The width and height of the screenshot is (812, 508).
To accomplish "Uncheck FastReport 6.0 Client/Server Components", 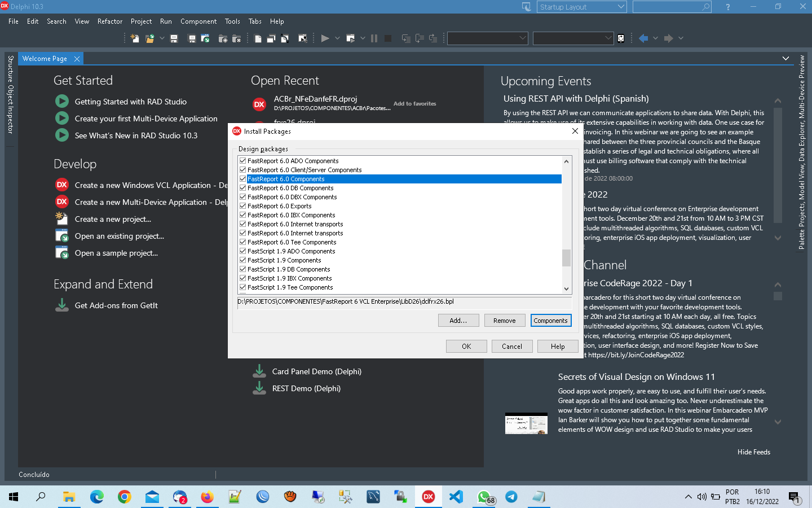I will click(x=243, y=170).
